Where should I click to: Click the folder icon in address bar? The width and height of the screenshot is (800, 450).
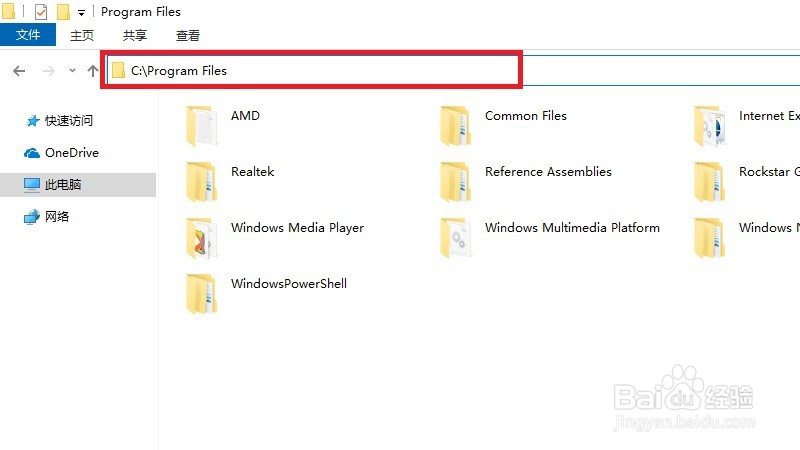(118, 70)
